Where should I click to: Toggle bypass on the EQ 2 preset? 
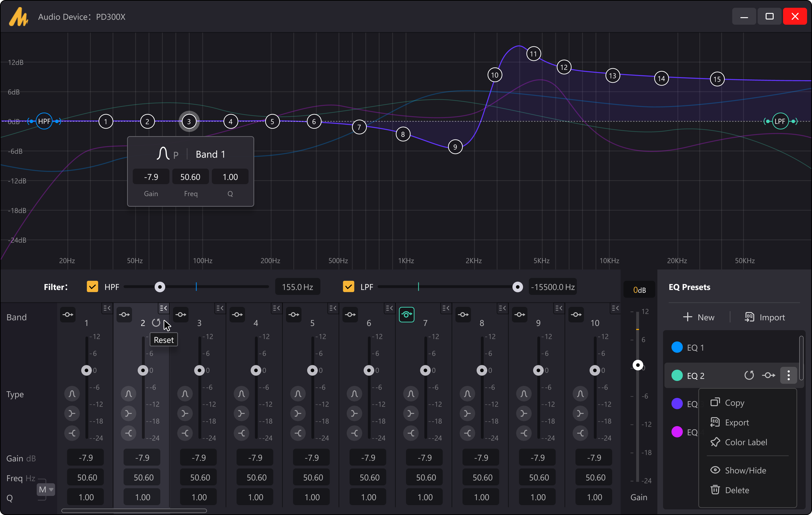point(768,375)
